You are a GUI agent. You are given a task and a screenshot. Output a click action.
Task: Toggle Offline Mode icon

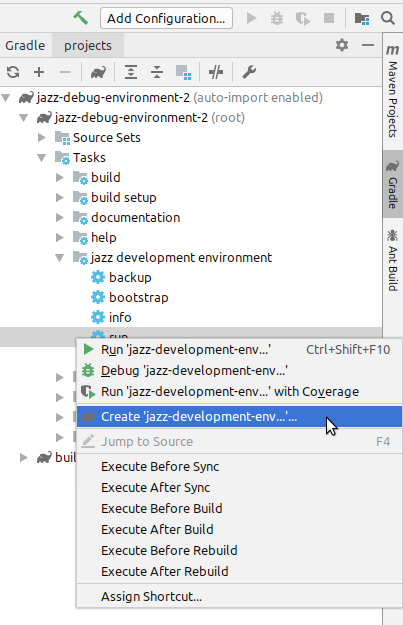point(216,72)
